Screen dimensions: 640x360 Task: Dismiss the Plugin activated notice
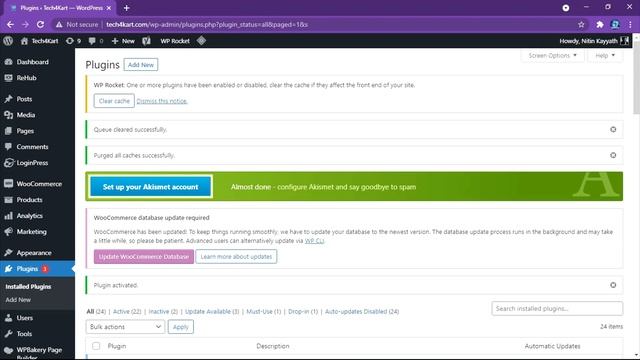point(613,285)
